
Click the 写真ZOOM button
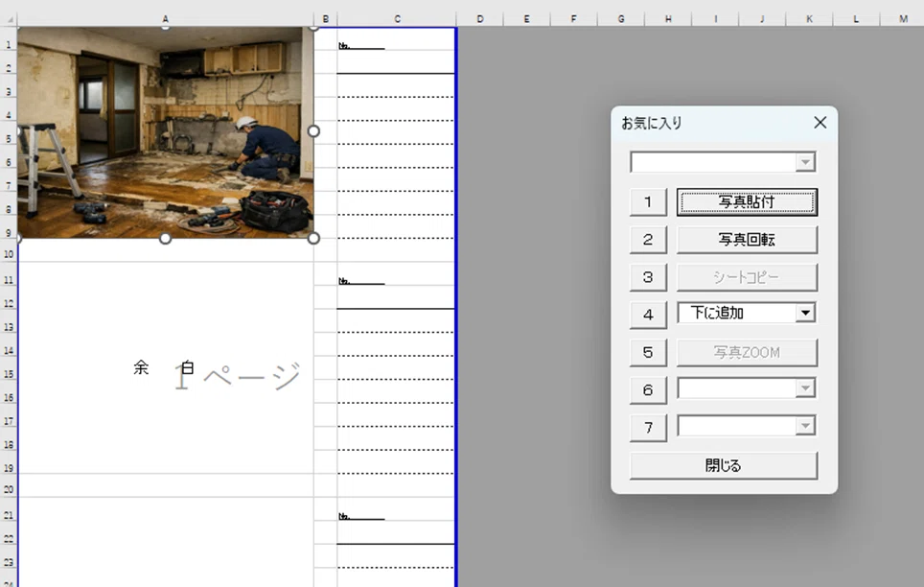point(747,352)
